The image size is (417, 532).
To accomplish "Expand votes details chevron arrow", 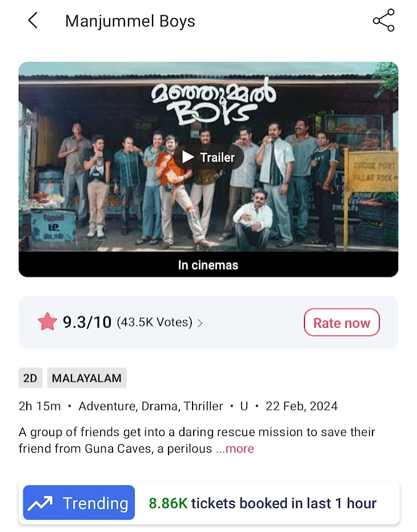I will tap(200, 323).
